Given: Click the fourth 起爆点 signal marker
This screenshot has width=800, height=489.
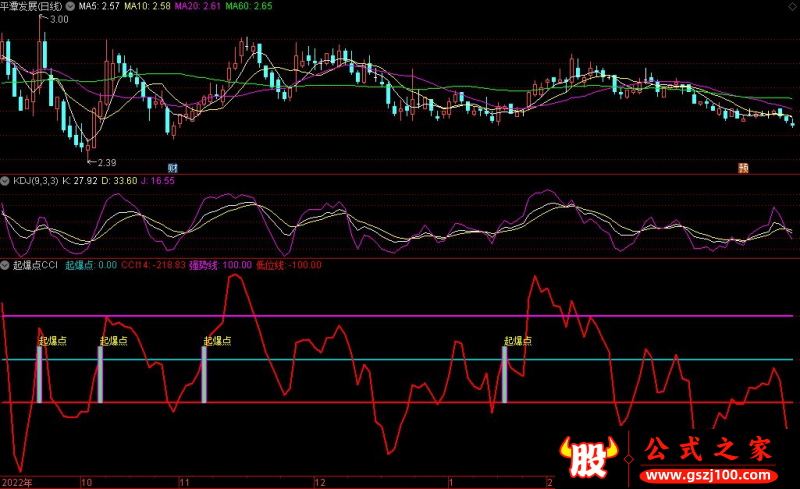Looking at the screenshot, I should coord(517,341).
